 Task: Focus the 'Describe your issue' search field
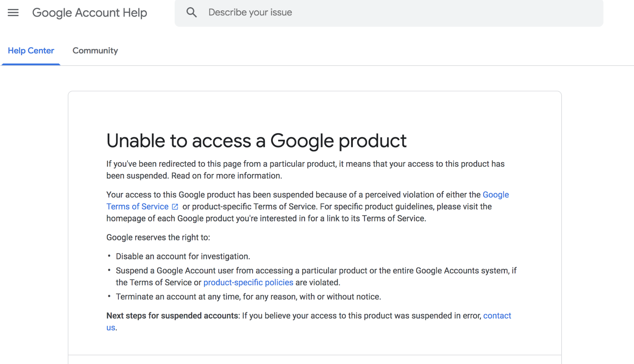[389, 13]
